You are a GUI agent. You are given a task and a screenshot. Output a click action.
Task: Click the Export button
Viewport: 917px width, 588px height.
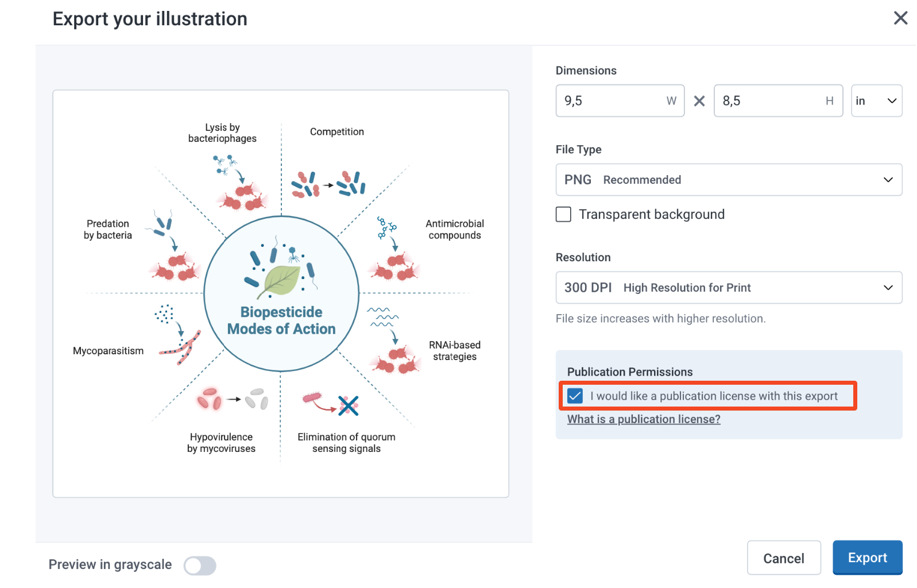coord(867,558)
